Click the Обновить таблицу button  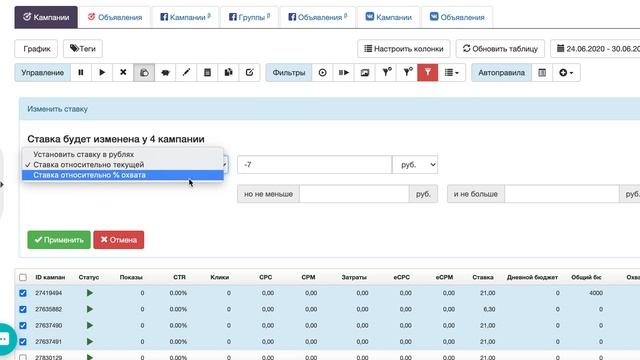(500, 49)
